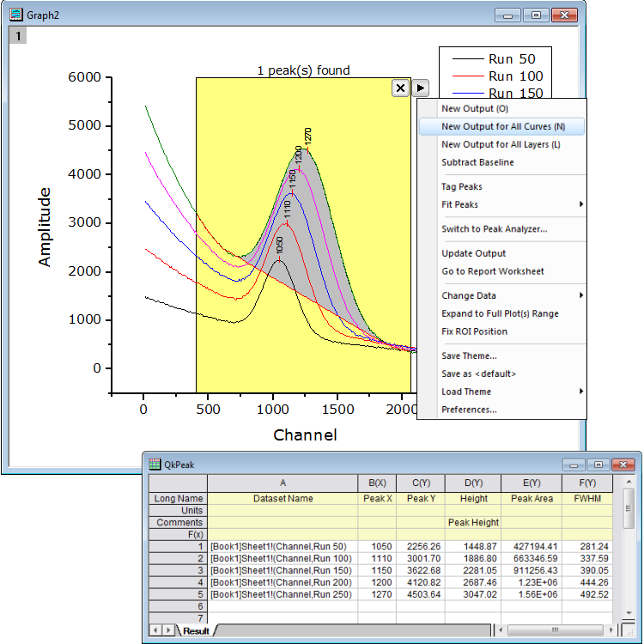This screenshot has width=644, height=644.
Task: Click the Graph2 window title icon
Action: point(15,15)
